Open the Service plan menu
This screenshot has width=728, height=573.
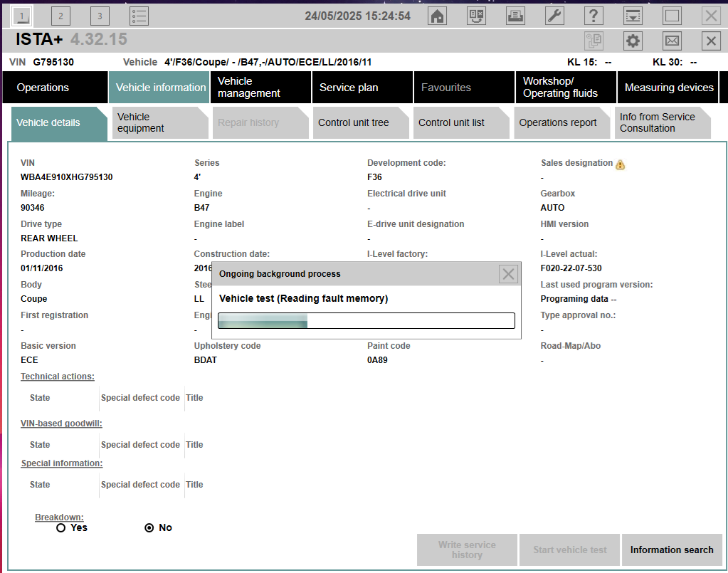362,88
